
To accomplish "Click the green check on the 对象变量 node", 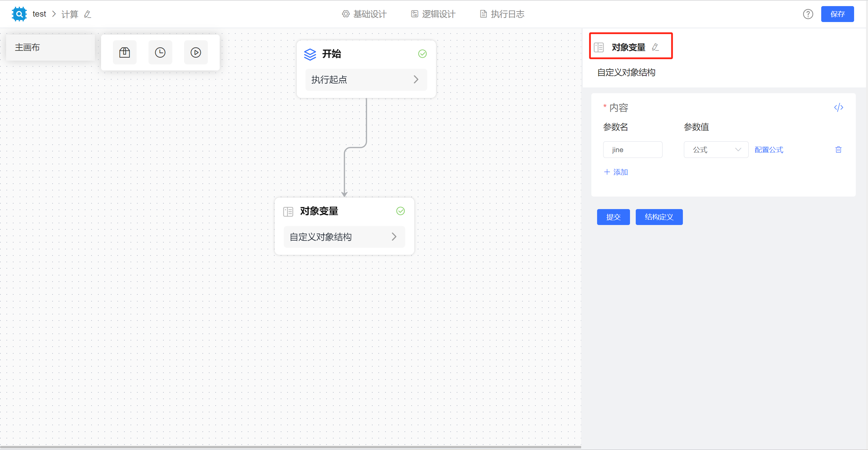I will click(x=400, y=211).
